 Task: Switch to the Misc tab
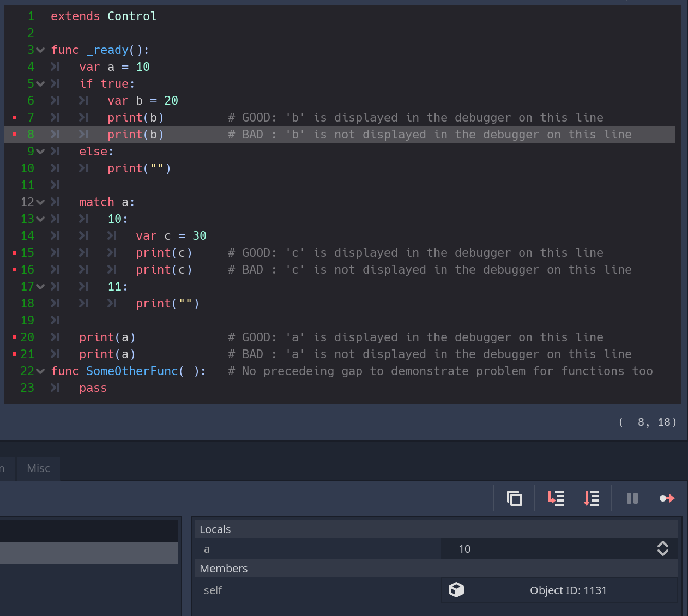(x=38, y=468)
